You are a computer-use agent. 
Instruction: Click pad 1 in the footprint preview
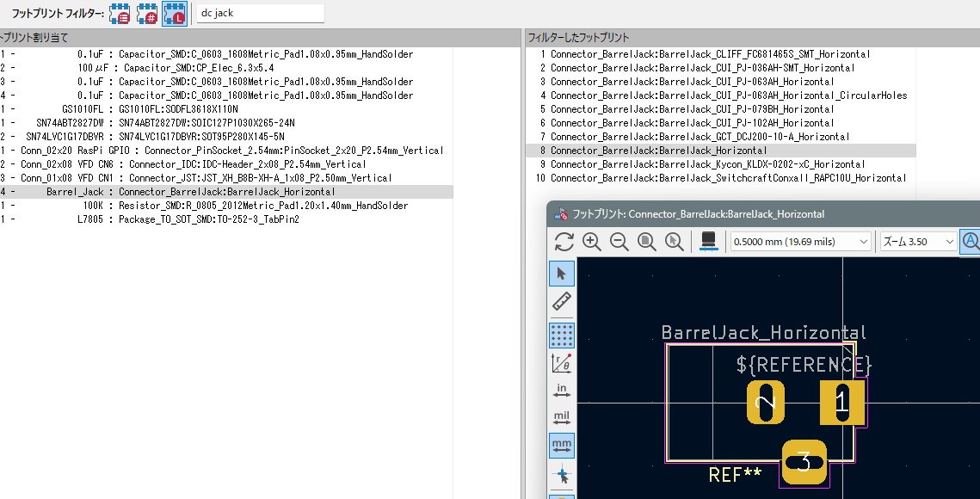(x=841, y=402)
